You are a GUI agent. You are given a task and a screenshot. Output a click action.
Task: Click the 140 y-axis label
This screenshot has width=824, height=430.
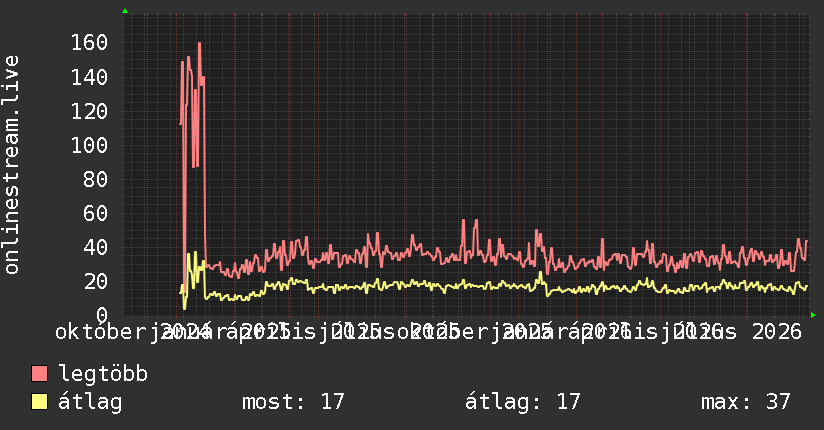pyautogui.click(x=89, y=77)
